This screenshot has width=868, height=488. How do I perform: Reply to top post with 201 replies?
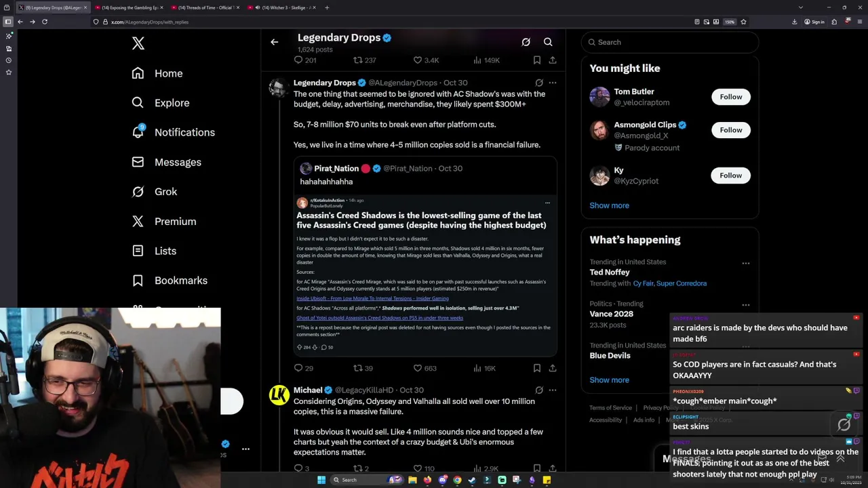[304, 60]
